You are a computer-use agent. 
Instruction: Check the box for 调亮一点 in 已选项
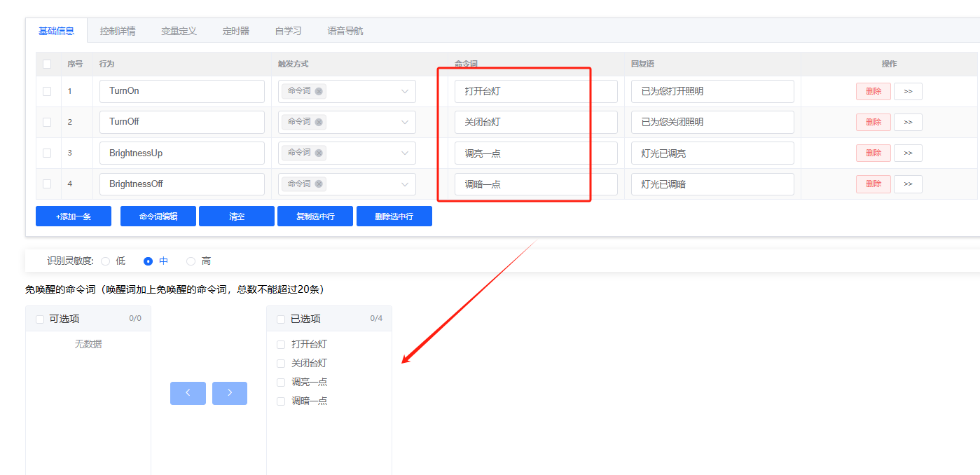click(x=280, y=382)
